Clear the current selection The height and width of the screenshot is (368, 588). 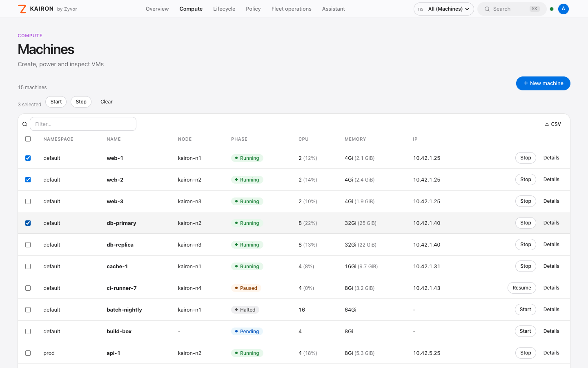click(107, 102)
